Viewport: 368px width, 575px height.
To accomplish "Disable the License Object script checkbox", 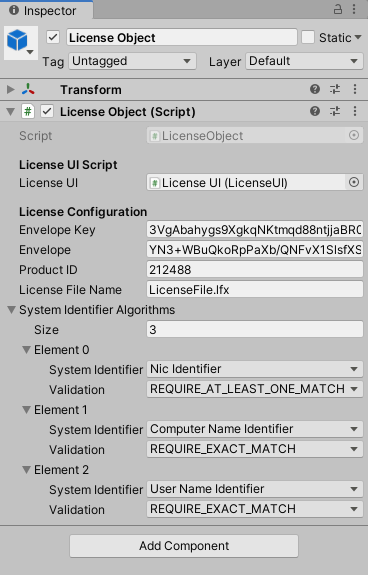I will coord(47,111).
